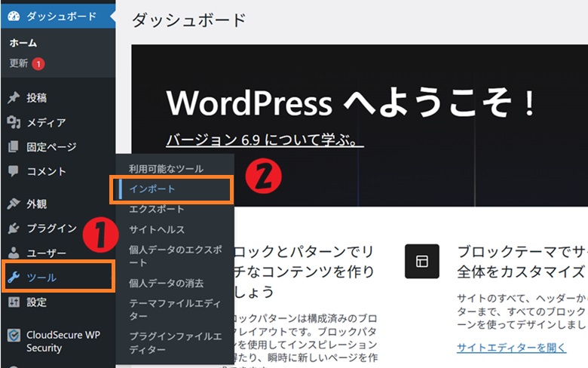Click the Pages (固定ページ) icon
Screen dimensions: 588x368
pyautogui.click(x=14, y=147)
